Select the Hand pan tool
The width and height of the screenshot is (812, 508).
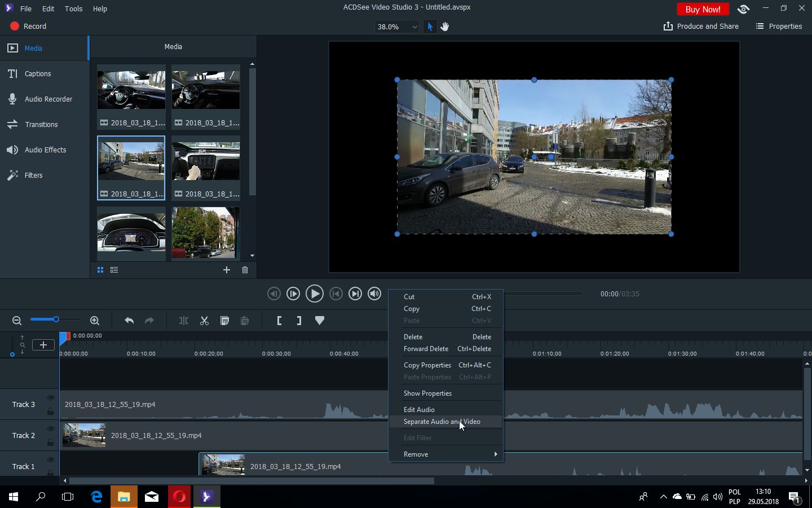click(445, 27)
